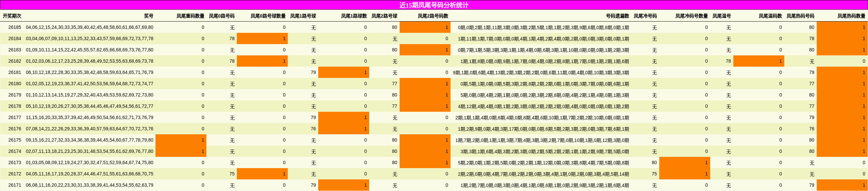Click the 凤尾热码数量 column header

coord(851,16)
